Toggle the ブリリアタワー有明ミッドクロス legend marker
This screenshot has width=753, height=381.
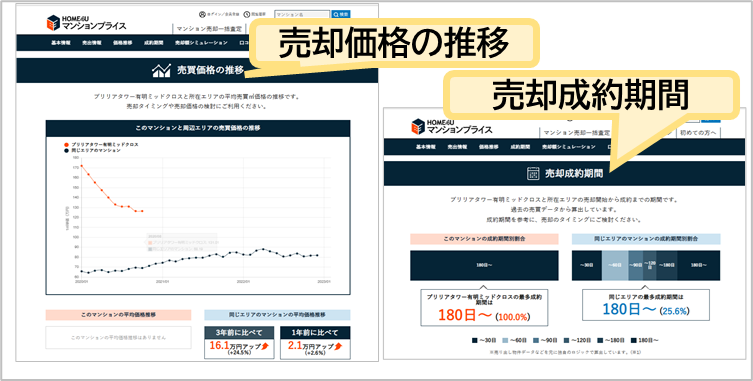point(66,144)
